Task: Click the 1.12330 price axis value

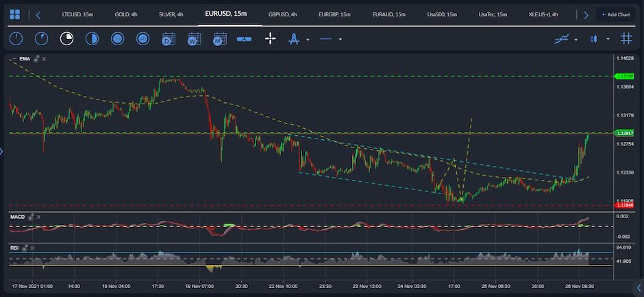Action: (625, 172)
